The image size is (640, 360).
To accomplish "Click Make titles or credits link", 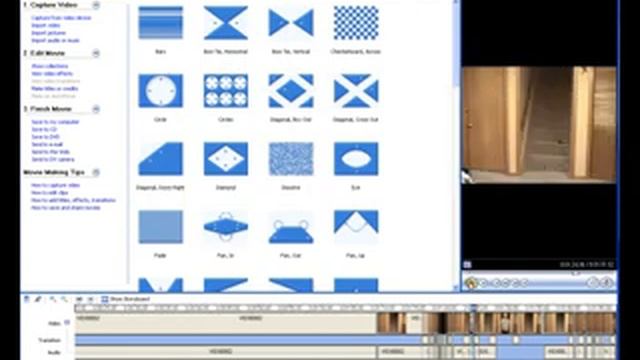I will coord(55,89).
